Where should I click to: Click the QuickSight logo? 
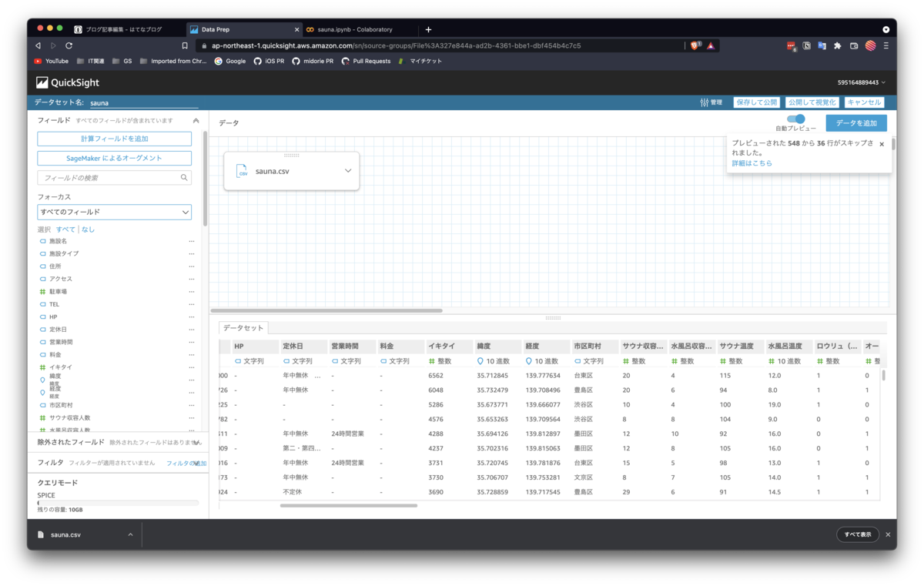coord(68,82)
